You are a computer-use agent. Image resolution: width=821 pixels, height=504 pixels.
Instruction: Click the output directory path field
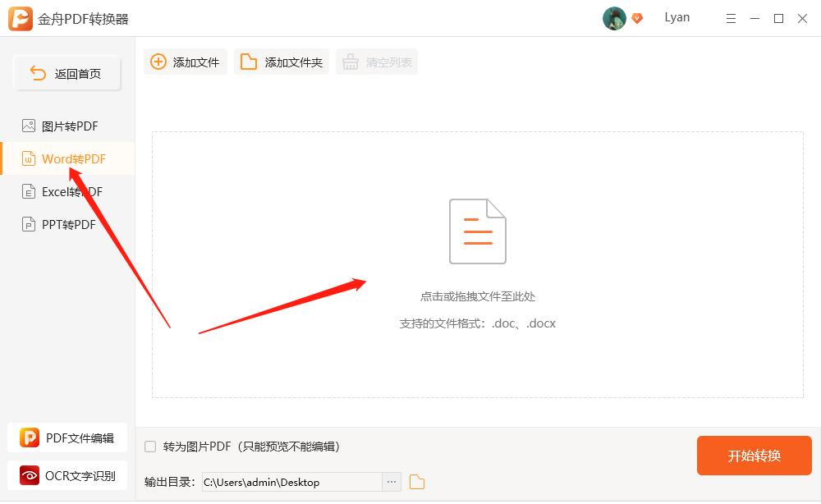click(x=292, y=482)
